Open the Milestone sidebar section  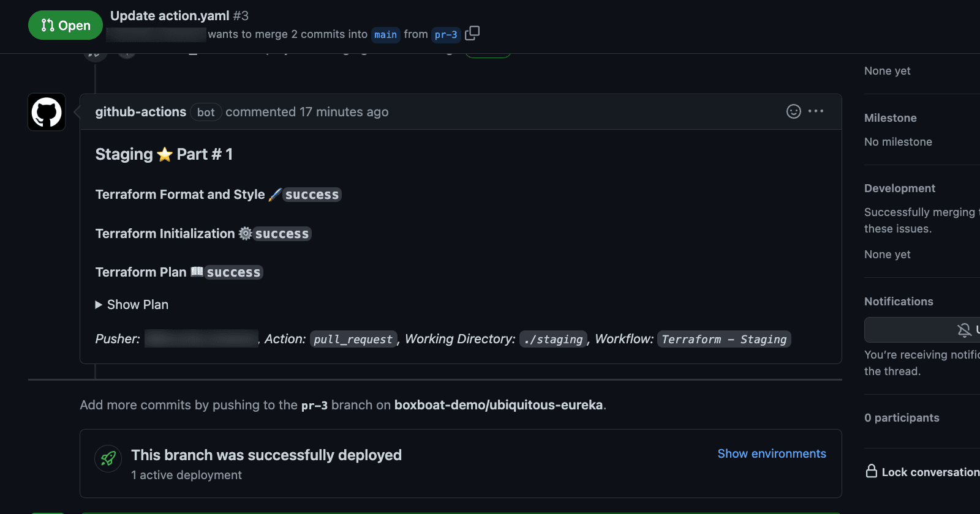890,118
